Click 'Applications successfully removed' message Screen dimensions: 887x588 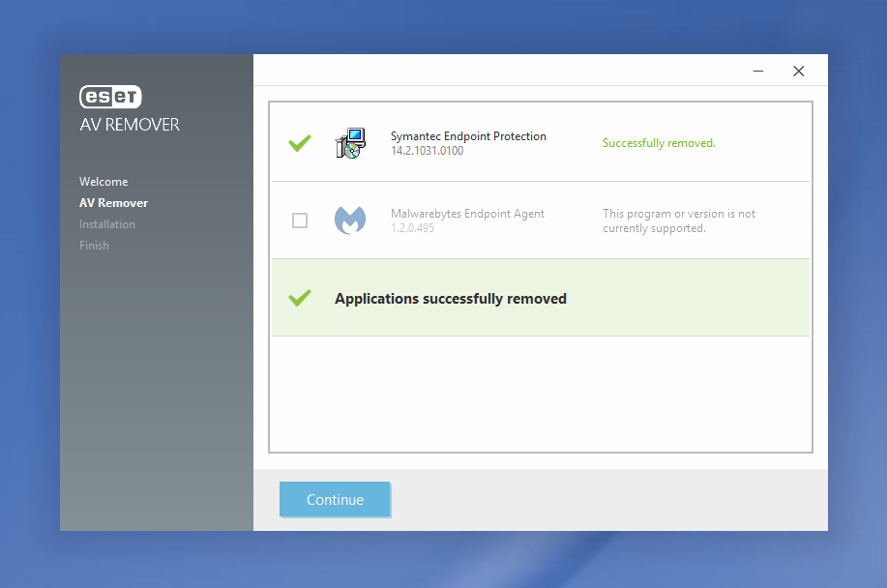[451, 299]
